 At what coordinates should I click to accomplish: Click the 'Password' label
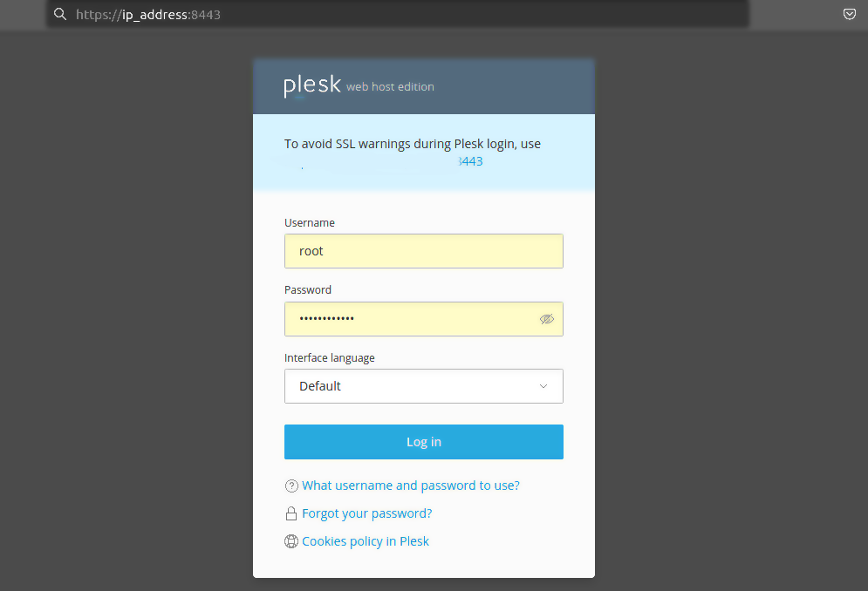tap(308, 290)
